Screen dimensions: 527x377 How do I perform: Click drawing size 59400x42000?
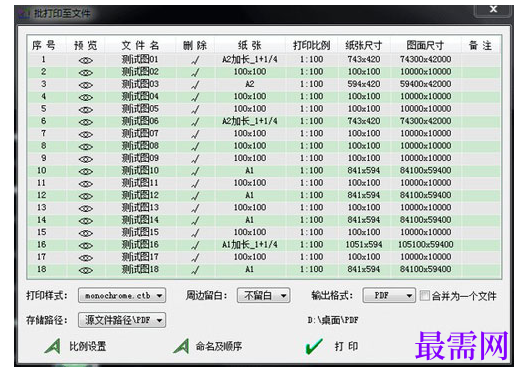coord(425,84)
